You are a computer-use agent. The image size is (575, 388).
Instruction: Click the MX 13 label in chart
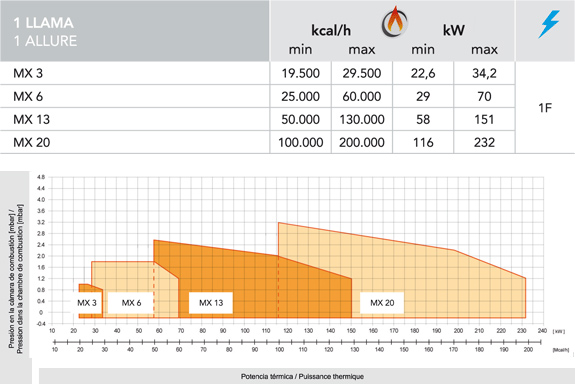[211, 303]
